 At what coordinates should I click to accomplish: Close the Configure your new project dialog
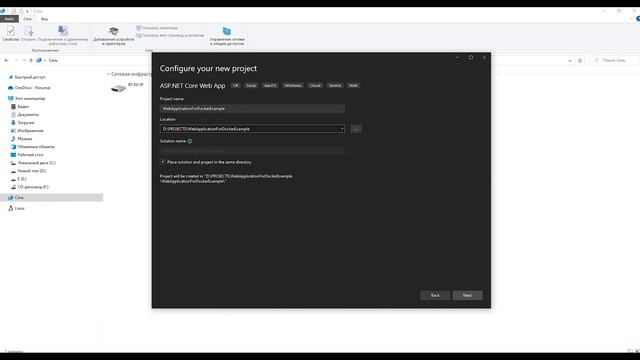484,58
